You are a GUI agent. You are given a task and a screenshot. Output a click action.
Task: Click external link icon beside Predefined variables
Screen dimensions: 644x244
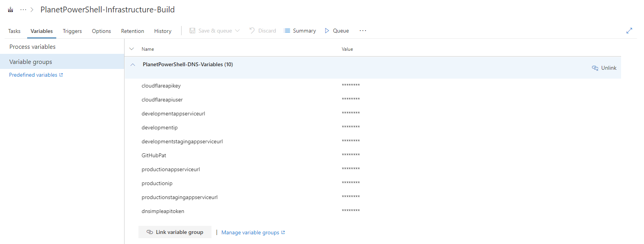61,75
